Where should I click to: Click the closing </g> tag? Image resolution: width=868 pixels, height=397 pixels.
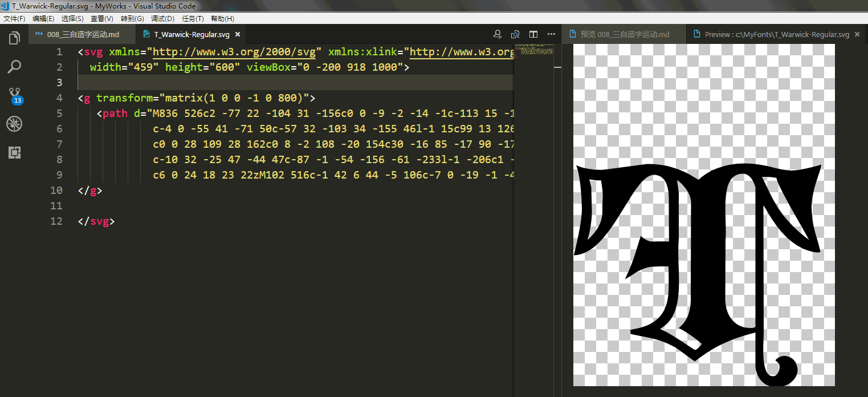[90, 191]
